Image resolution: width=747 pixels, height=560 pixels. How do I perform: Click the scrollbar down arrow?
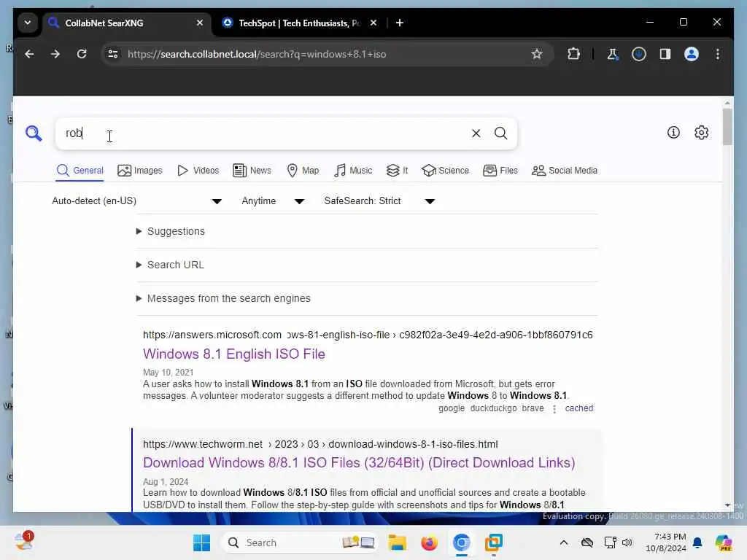pyautogui.click(x=727, y=505)
